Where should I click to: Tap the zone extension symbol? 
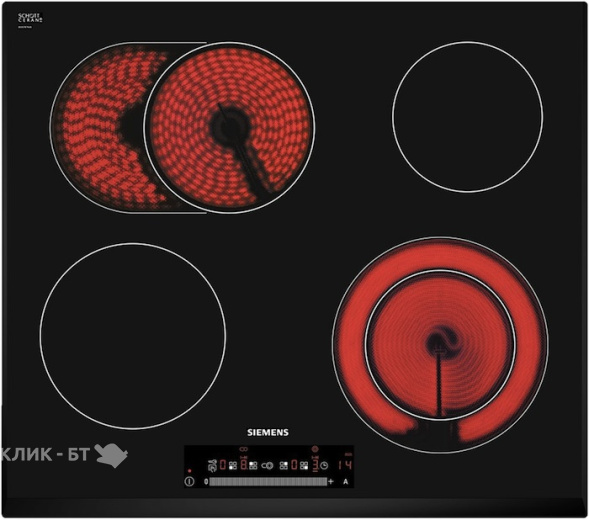coord(267,466)
